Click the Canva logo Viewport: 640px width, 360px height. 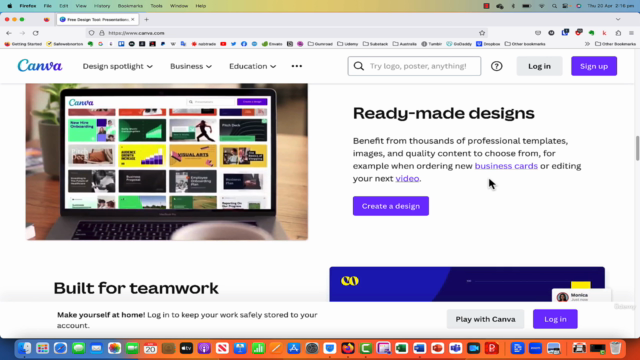tap(40, 66)
